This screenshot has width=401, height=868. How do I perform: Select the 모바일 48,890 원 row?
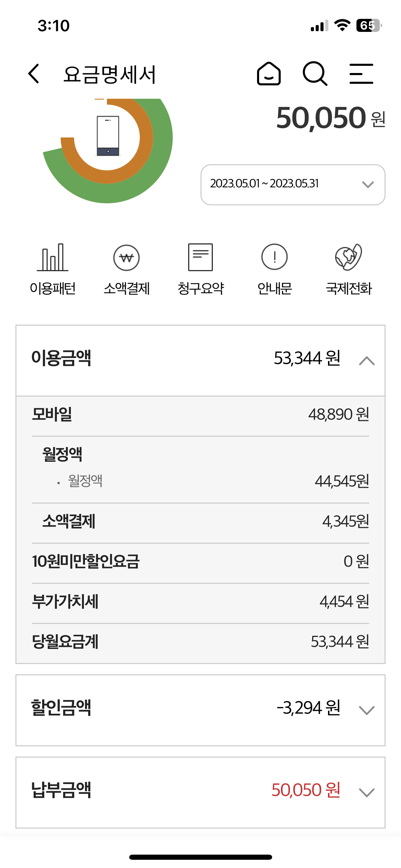click(x=200, y=415)
